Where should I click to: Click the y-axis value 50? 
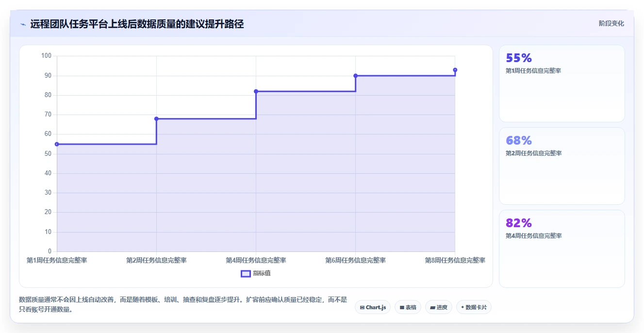click(48, 154)
